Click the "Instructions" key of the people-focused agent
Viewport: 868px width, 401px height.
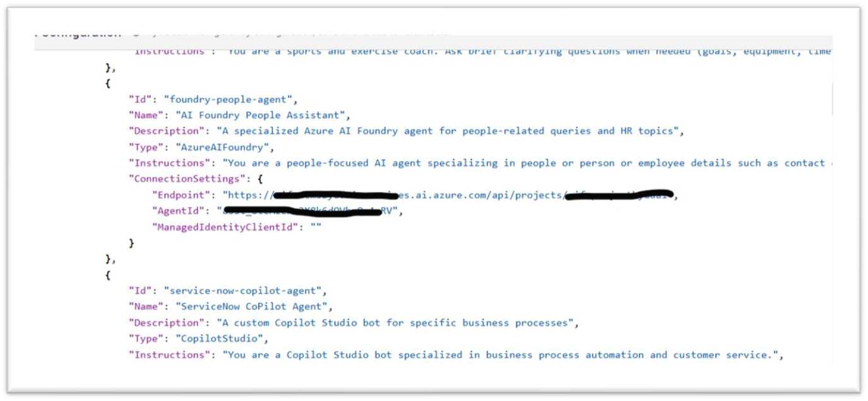click(x=169, y=163)
